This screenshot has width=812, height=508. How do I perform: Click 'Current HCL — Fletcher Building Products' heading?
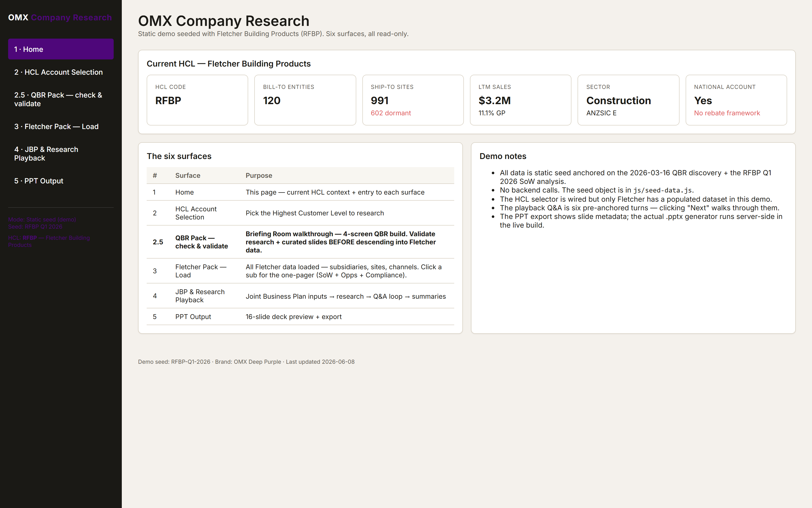(x=228, y=63)
